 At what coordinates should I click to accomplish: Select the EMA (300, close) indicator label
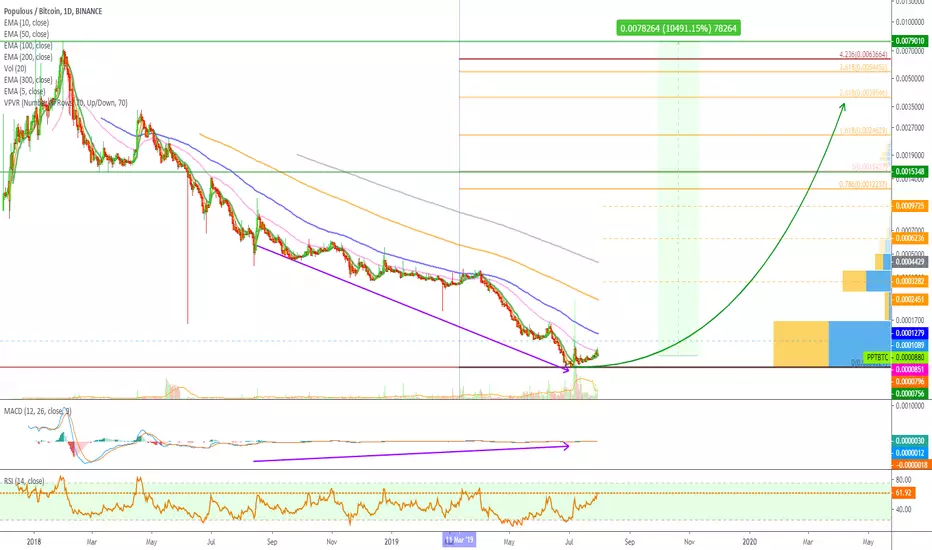click(28, 80)
